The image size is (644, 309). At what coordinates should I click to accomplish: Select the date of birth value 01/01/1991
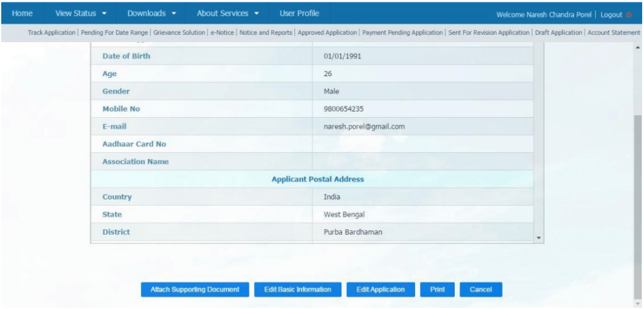point(343,56)
